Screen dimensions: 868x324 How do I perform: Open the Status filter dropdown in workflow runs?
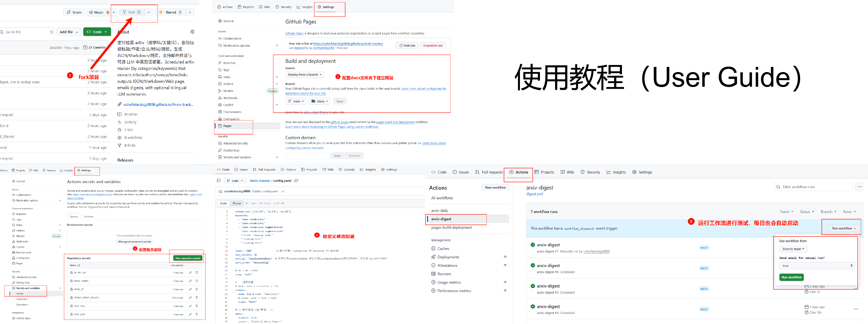tap(807, 212)
